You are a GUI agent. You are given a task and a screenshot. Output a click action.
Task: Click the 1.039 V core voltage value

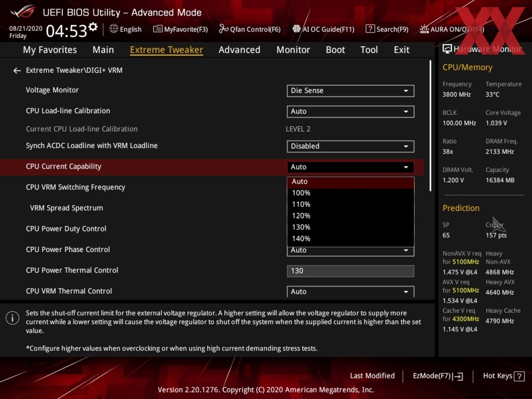pos(496,123)
